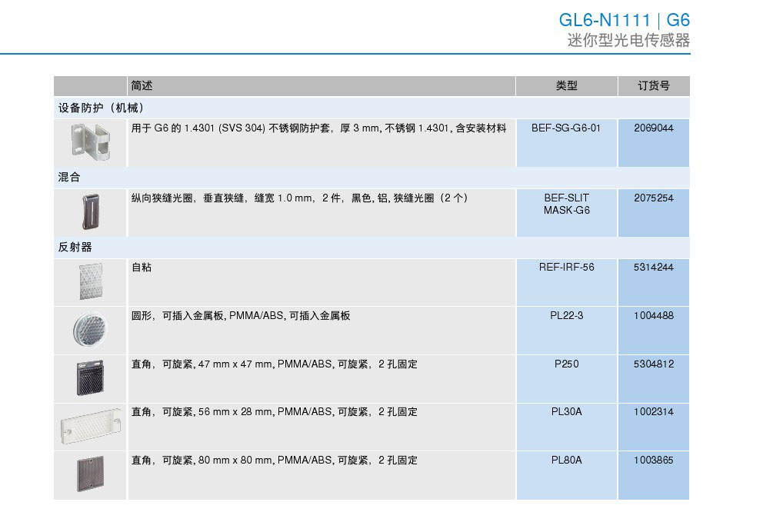This screenshot has height=532, width=763.
Task: Select order number 5304812
Action: pos(654,364)
